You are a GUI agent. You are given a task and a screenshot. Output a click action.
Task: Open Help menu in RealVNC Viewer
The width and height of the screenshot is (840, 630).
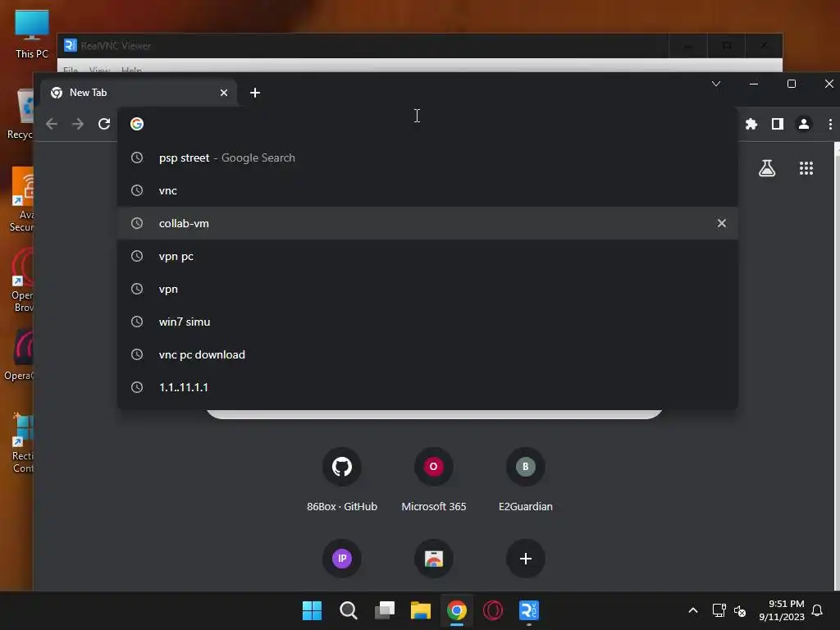pos(131,71)
